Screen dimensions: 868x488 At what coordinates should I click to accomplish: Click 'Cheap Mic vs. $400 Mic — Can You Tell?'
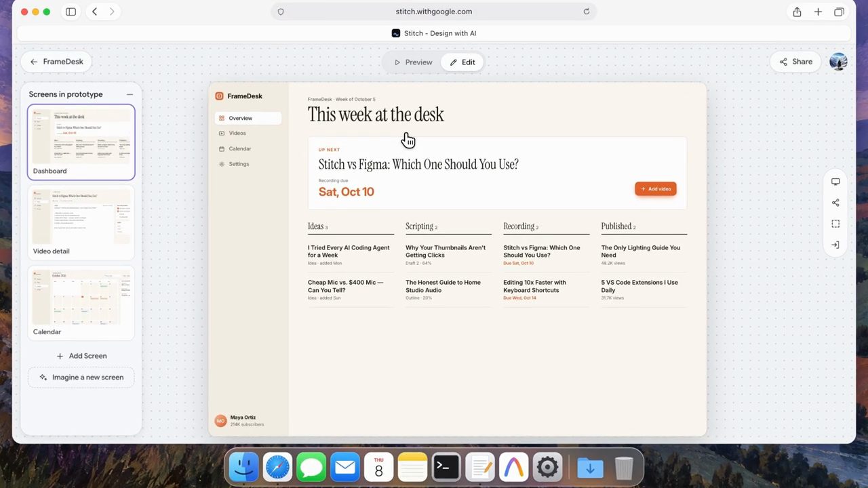point(346,286)
